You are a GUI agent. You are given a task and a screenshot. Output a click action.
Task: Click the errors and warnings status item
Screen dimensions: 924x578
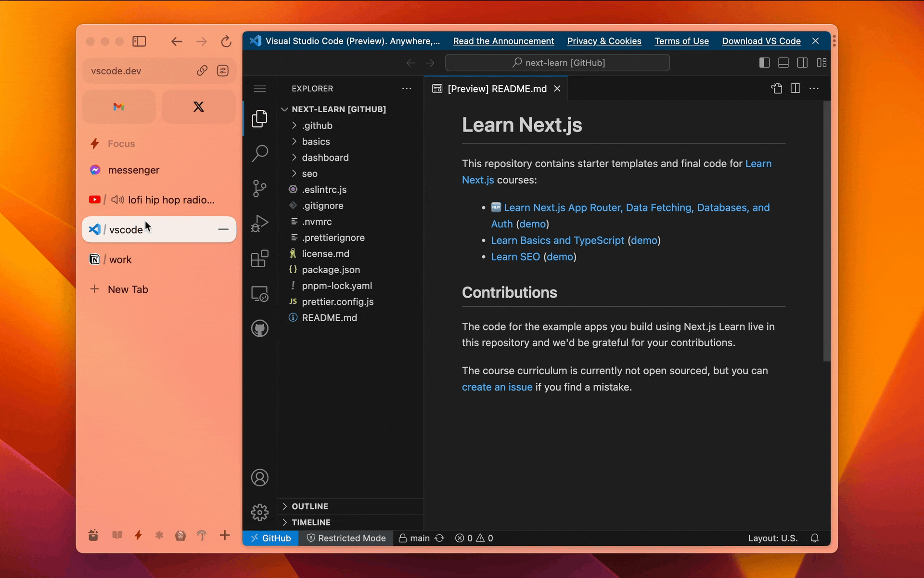[x=474, y=538]
